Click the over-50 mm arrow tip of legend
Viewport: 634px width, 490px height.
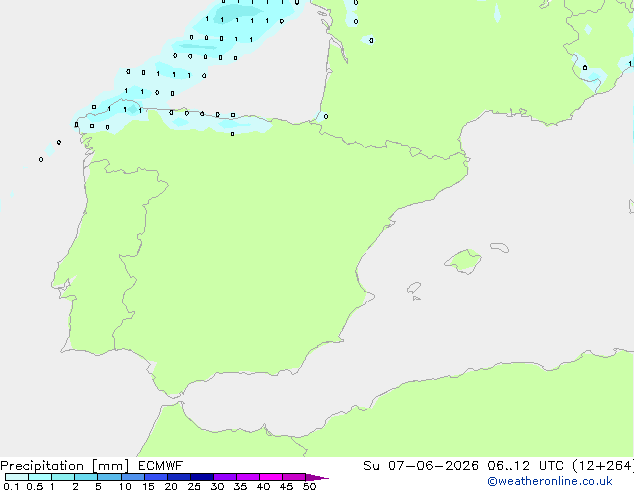[x=317, y=477]
